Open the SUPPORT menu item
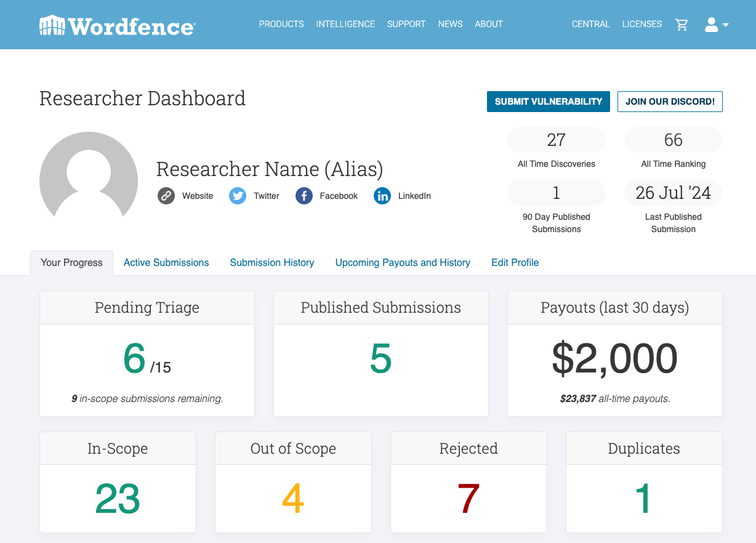This screenshot has width=756, height=543. coord(406,24)
